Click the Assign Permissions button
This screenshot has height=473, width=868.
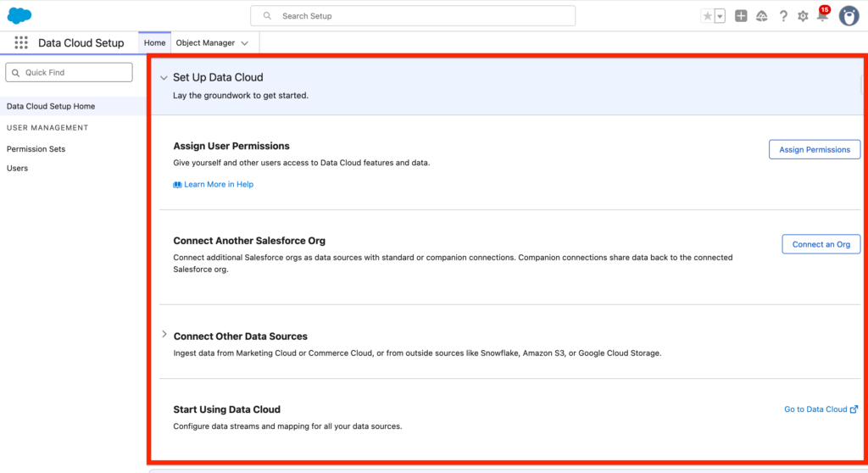tap(814, 149)
